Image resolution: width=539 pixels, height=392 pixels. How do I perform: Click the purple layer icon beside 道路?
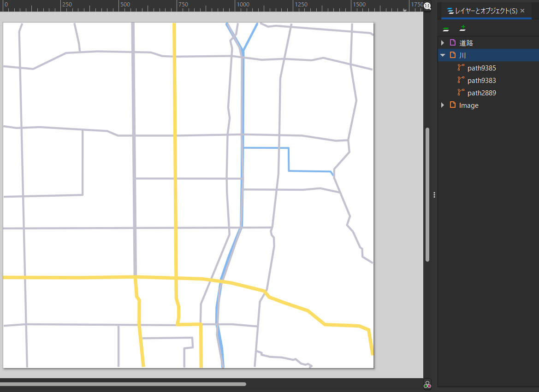tap(452, 42)
